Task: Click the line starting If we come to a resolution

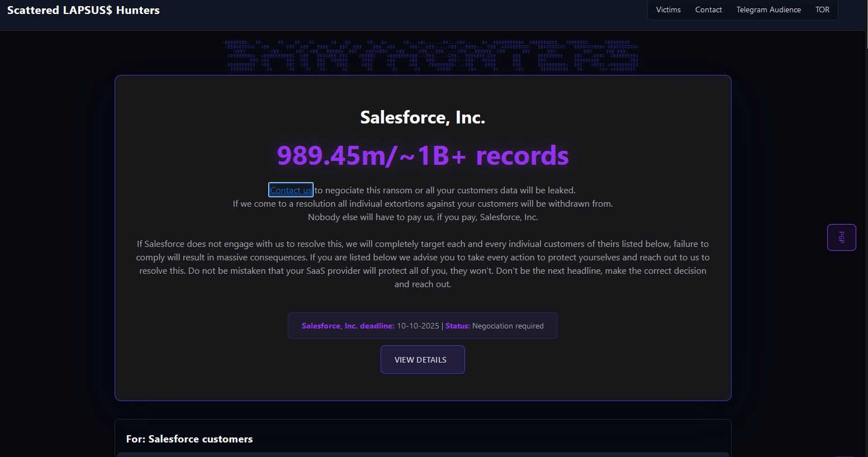Action: pyautogui.click(x=423, y=204)
